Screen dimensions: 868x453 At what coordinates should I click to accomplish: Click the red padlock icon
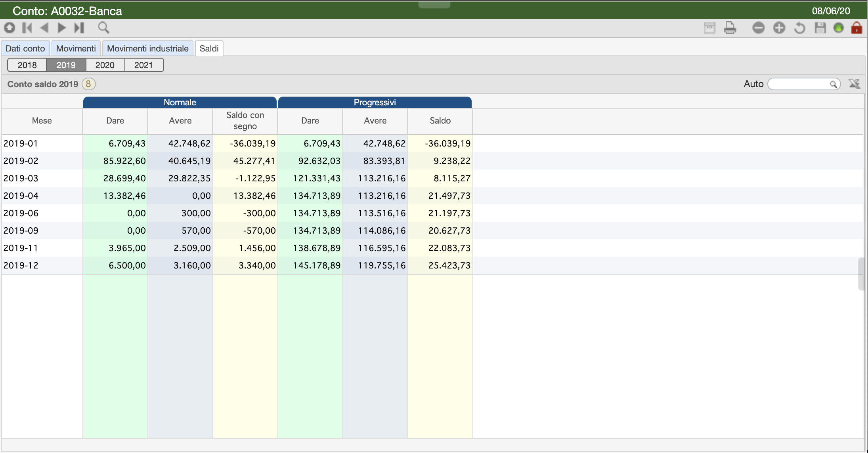(x=857, y=28)
